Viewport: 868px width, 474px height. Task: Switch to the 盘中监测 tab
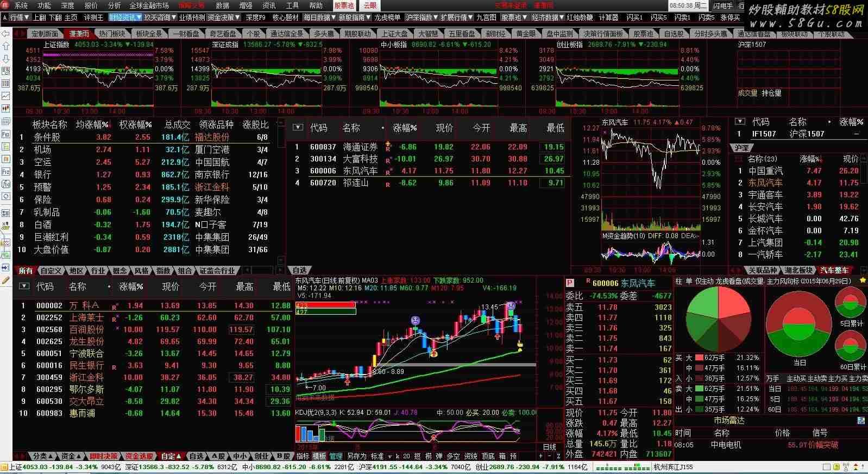tap(559, 34)
